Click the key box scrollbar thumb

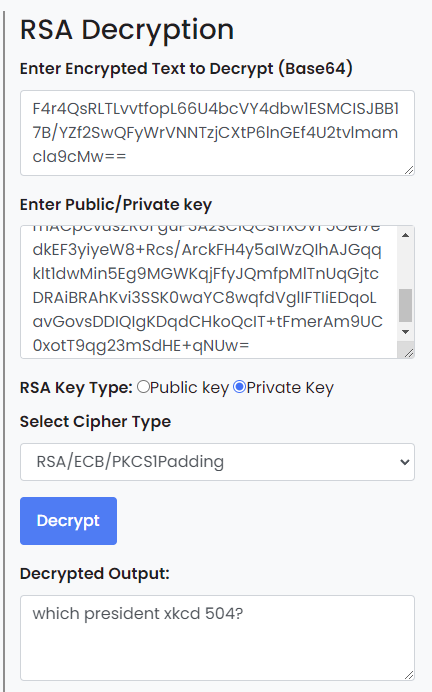(406, 305)
